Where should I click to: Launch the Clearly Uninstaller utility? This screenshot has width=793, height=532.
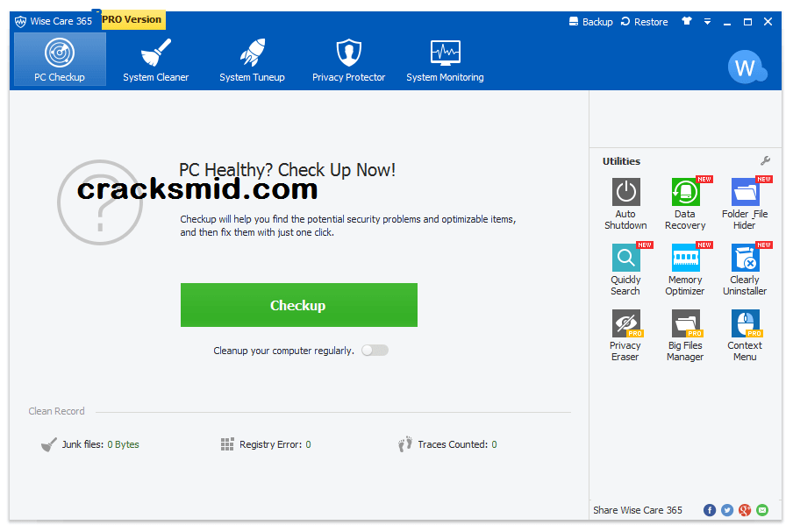pyautogui.click(x=745, y=269)
